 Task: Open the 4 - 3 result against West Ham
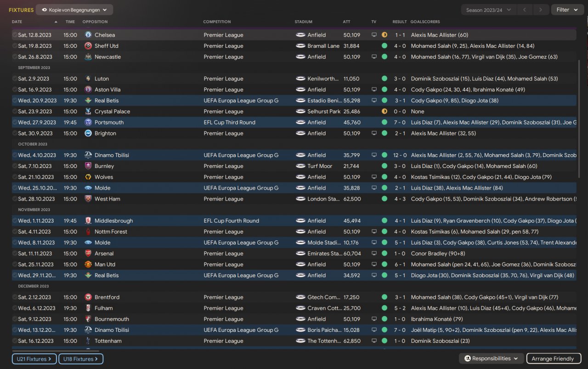[400, 199]
